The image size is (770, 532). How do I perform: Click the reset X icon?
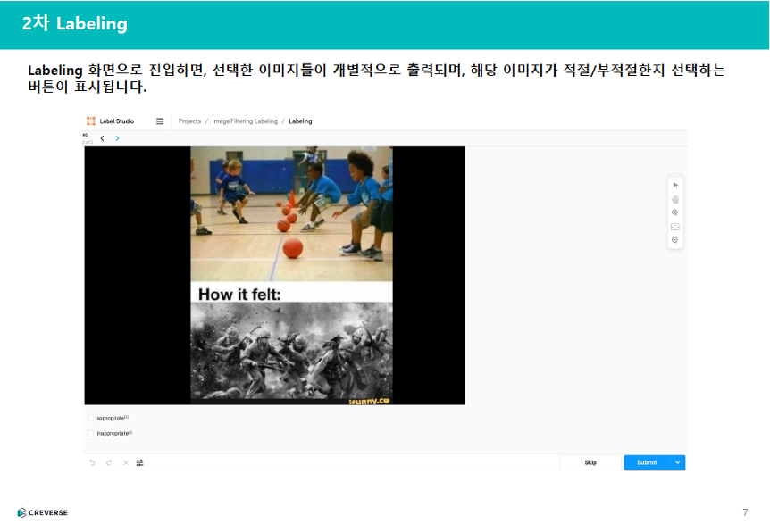coord(126,462)
